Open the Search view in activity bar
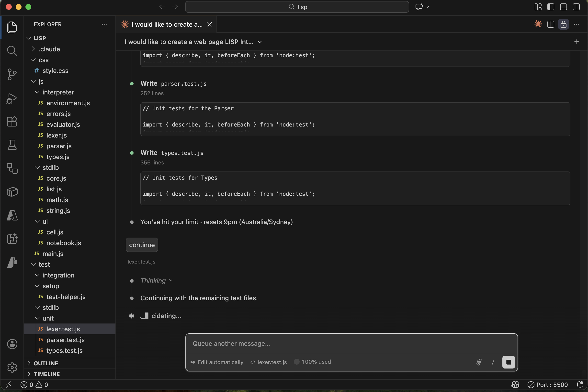 point(12,51)
